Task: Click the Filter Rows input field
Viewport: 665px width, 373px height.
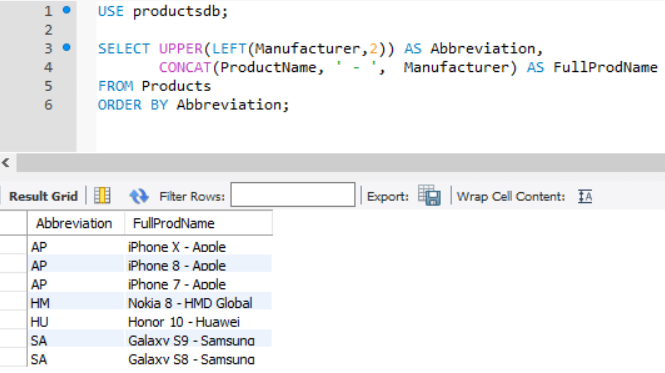Action: point(293,195)
